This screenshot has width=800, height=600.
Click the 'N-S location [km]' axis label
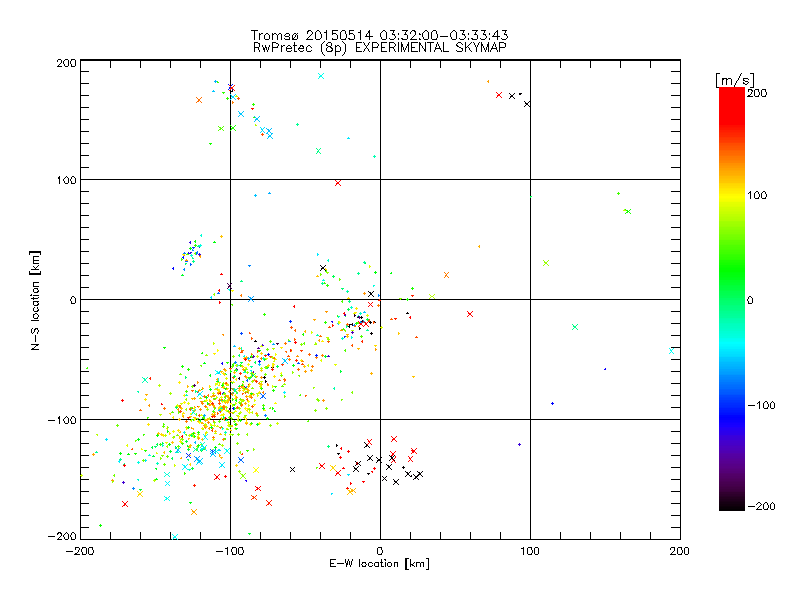[35, 300]
